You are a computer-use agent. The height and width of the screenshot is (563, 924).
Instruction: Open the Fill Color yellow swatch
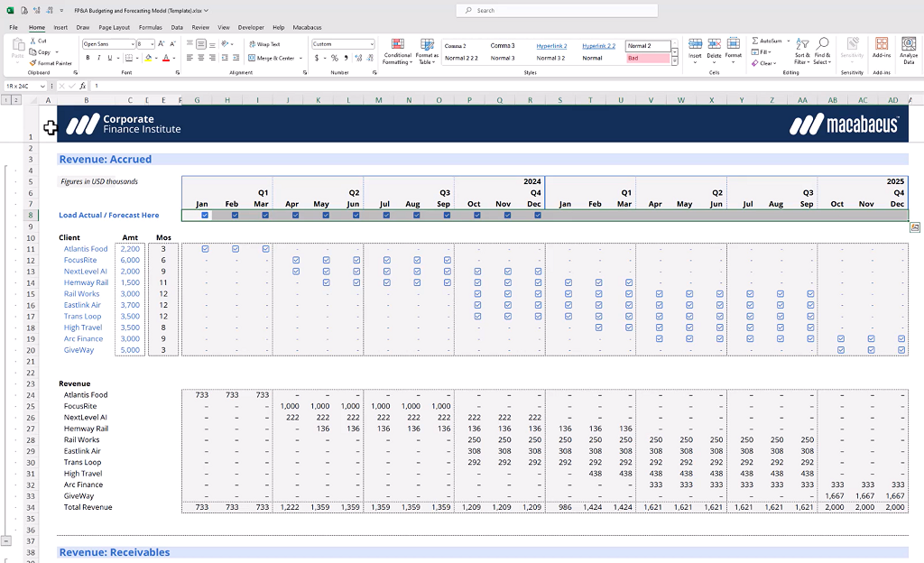coord(148,58)
